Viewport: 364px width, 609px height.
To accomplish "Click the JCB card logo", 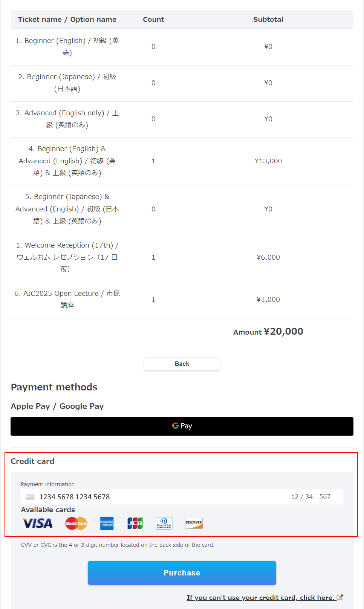I will (135, 523).
